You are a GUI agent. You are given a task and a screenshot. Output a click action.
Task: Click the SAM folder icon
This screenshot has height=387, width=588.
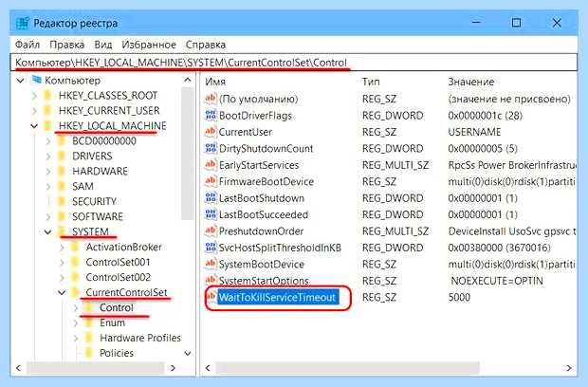pos(62,186)
